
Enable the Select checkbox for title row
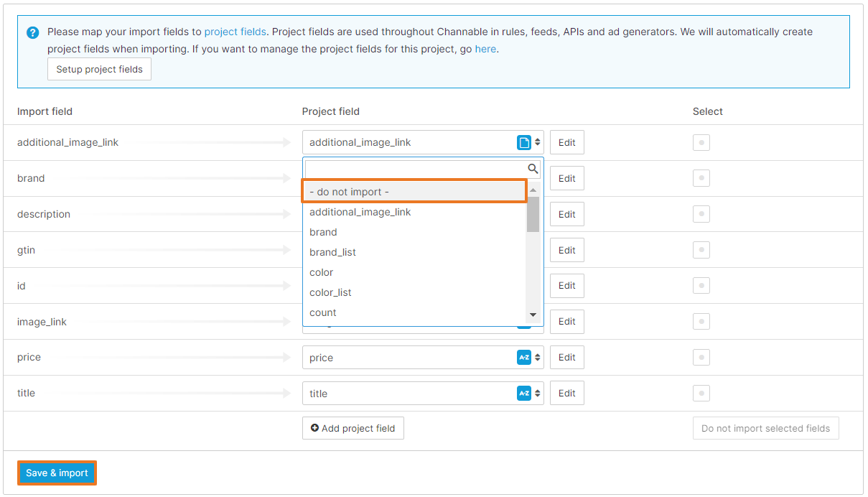click(701, 394)
